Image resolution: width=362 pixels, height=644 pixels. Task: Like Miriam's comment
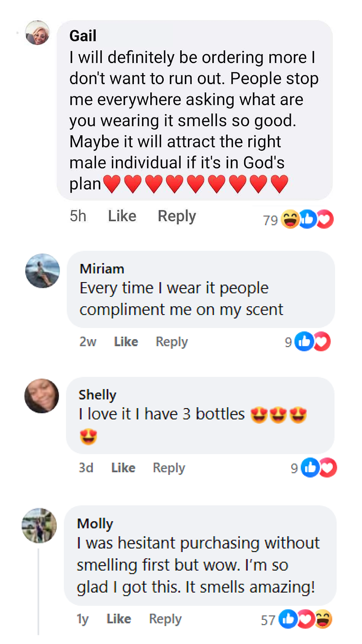click(126, 342)
